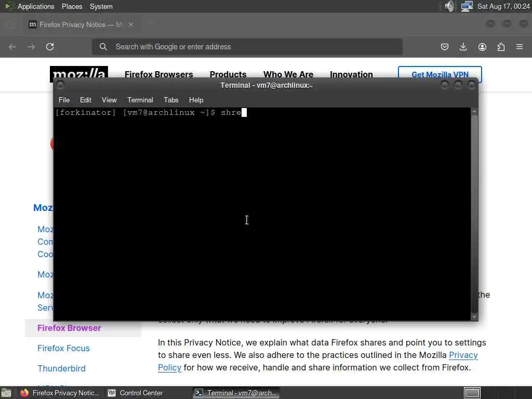
Task: Focus the Firefox address bar
Action: click(247, 47)
